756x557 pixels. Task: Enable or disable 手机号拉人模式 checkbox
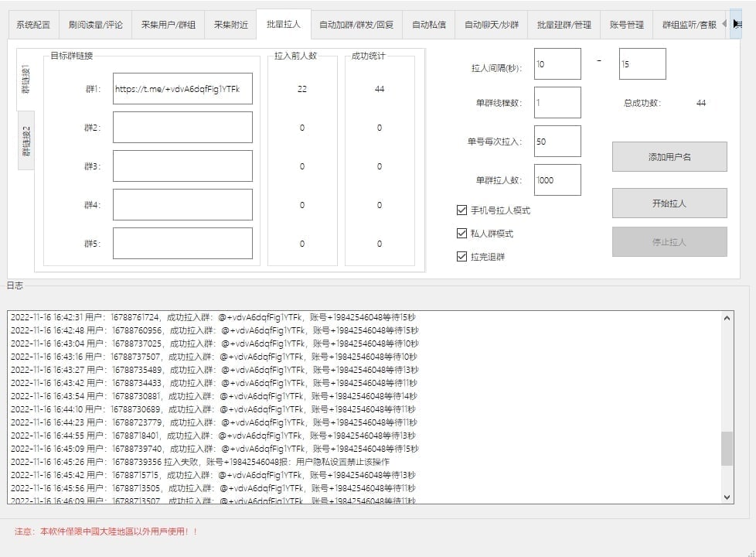coord(462,210)
